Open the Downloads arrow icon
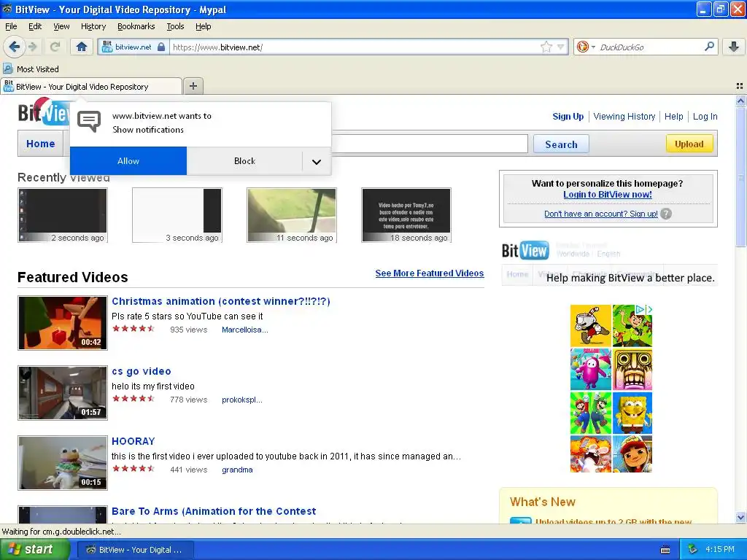Image resolution: width=747 pixels, height=560 pixels. pos(734,47)
